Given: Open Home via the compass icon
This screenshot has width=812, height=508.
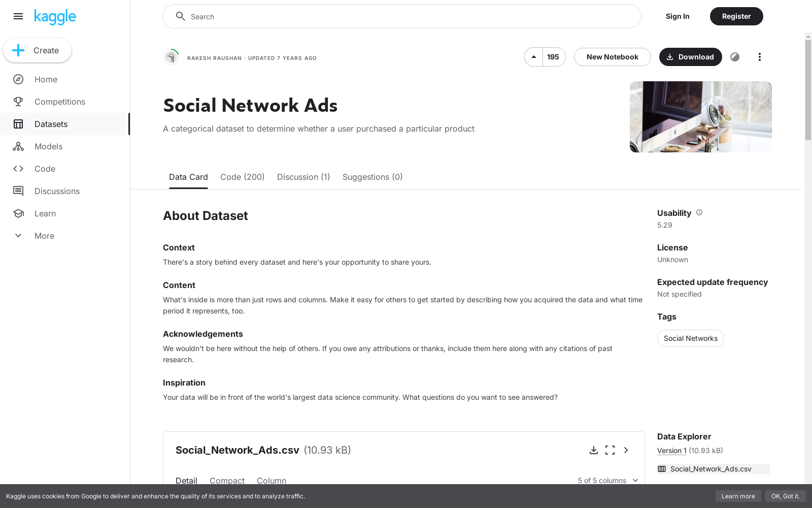Looking at the screenshot, I should click(18, 79).
